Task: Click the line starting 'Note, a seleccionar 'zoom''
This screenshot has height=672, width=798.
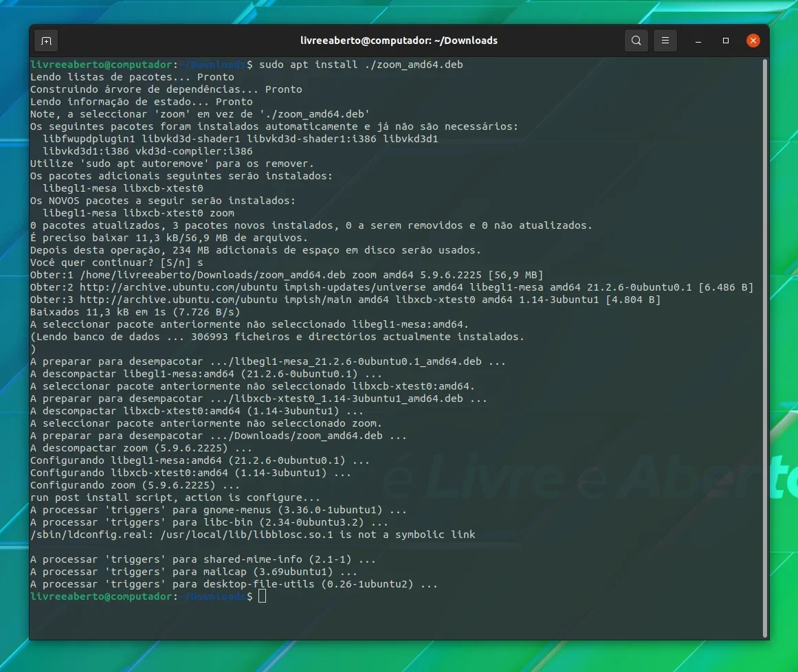Action: pyautogui.click(x=200, y=115)
